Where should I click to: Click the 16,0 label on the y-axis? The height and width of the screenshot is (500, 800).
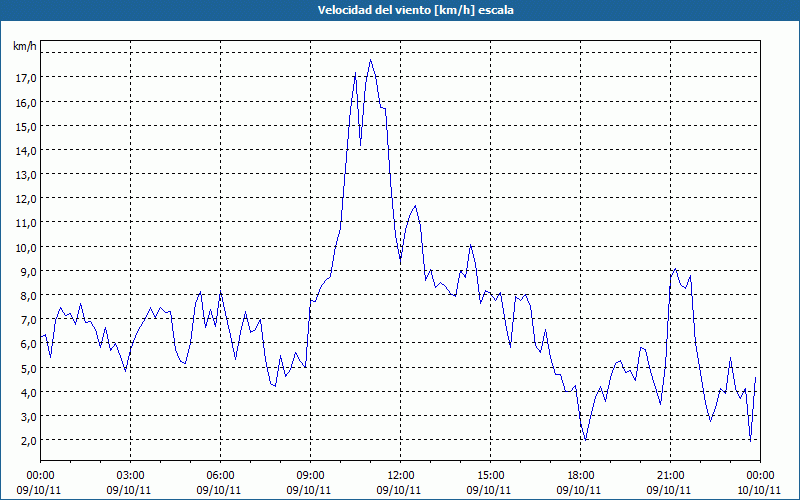(26, 103)
